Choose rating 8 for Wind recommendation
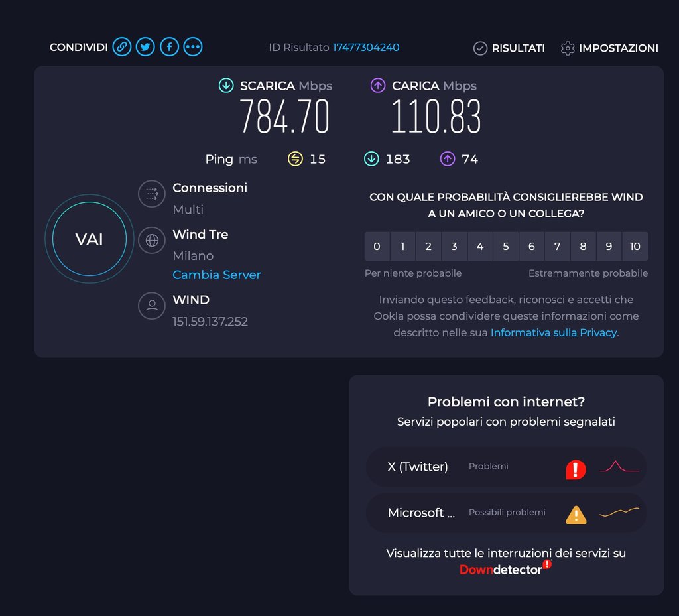Image resolution: width=679 pixels, height=616 pixels. point(583,247)
